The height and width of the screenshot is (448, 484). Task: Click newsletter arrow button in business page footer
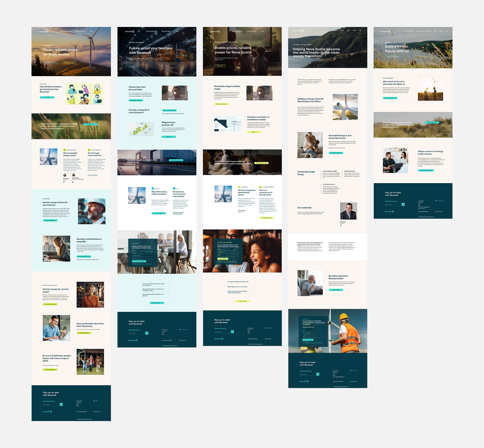pos(147,333)
